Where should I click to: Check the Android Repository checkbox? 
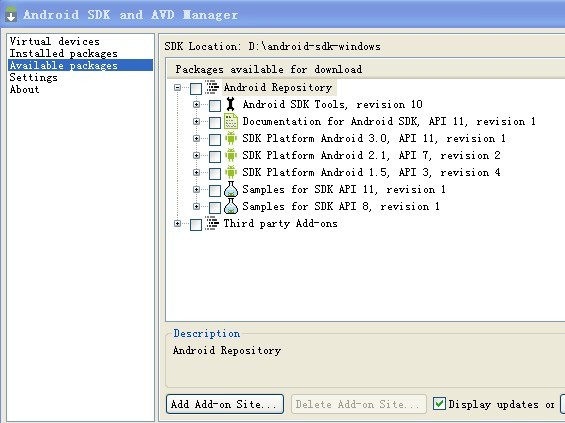196,88
